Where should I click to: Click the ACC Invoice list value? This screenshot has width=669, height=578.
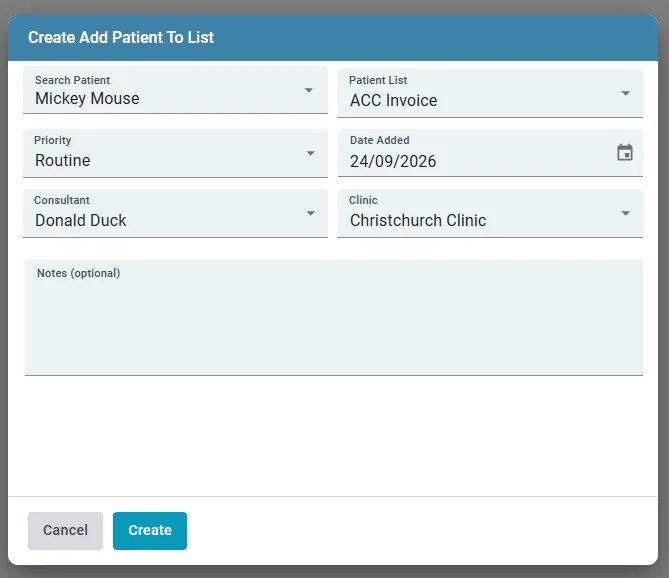point(393,101)
